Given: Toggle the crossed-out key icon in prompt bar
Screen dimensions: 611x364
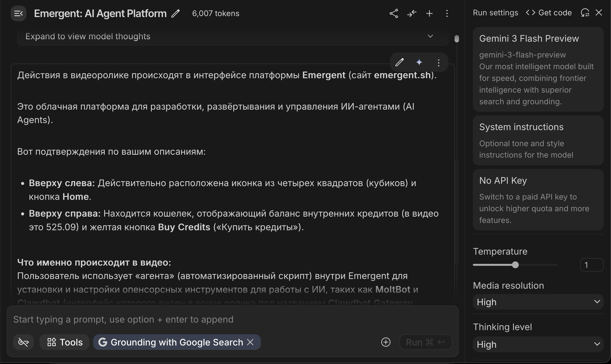Looking at the screenshot, I should pyautogui.click(x=24, y=342).
